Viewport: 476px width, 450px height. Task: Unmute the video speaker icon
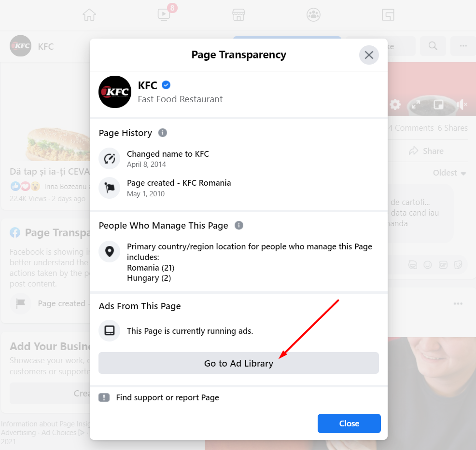click(462, 105)
